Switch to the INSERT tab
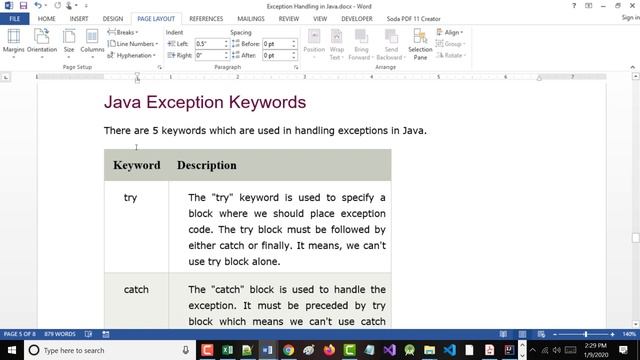 click(x=79, y=19)
